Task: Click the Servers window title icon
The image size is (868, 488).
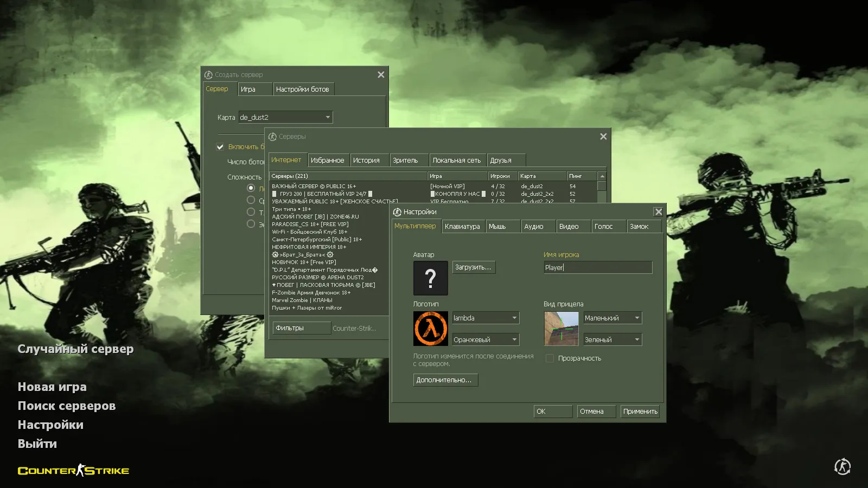Action: (x=272, y=137)
